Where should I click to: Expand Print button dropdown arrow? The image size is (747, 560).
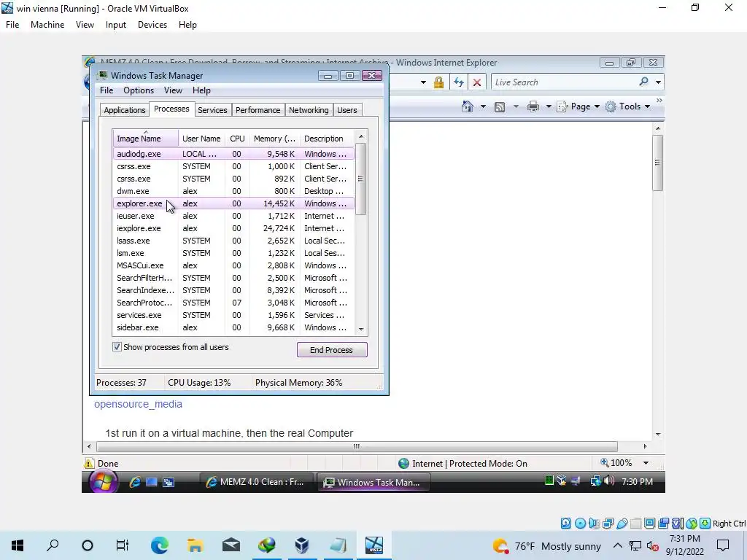(549, 106)
